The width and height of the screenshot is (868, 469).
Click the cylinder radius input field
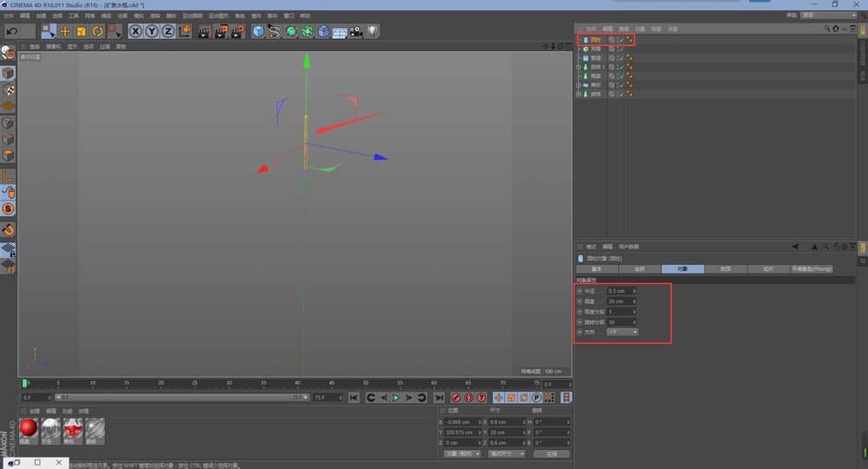point(621,290)
